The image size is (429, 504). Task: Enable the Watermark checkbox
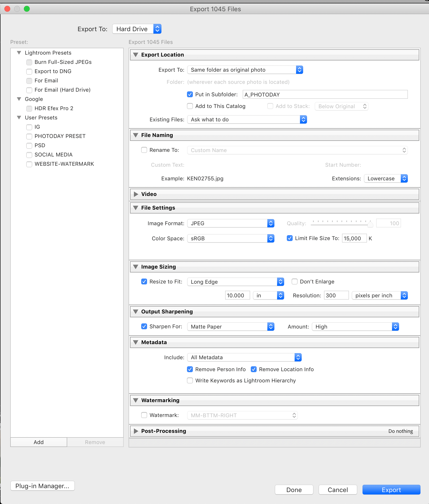pyautogui.click(x=144, y=415)
